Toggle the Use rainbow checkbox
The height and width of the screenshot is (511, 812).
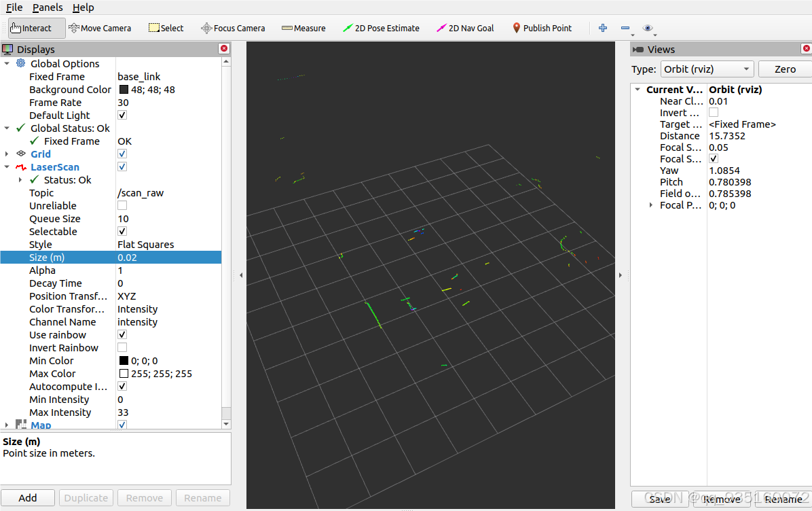[122, 335]
